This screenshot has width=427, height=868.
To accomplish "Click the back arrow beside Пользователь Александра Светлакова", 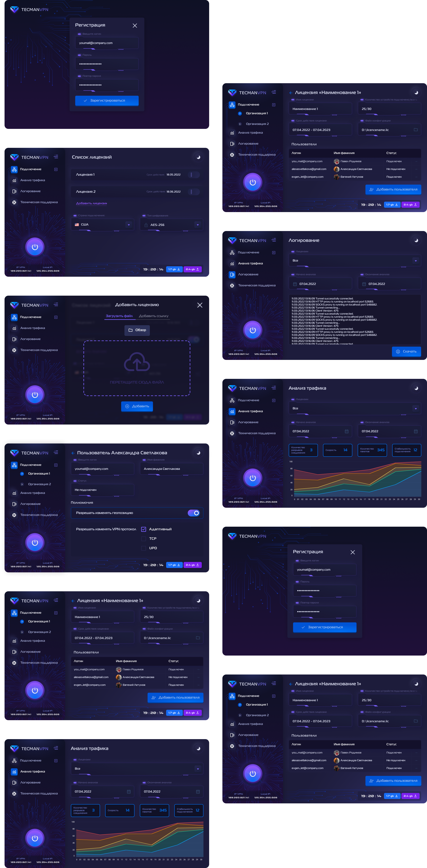I will [73, 453].
